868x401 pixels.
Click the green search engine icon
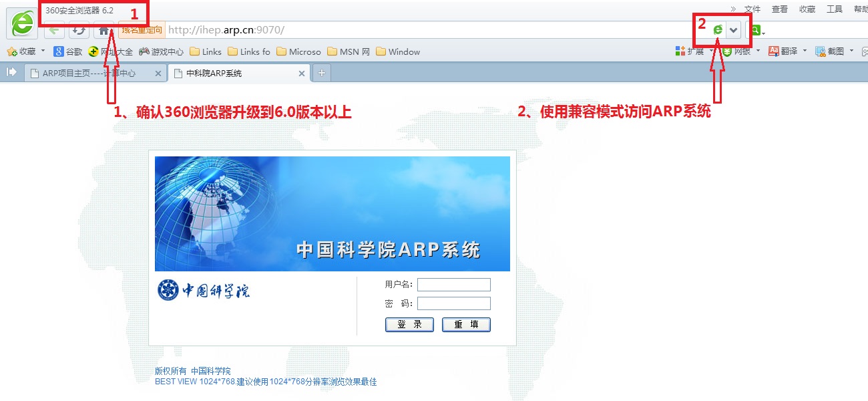755,30
